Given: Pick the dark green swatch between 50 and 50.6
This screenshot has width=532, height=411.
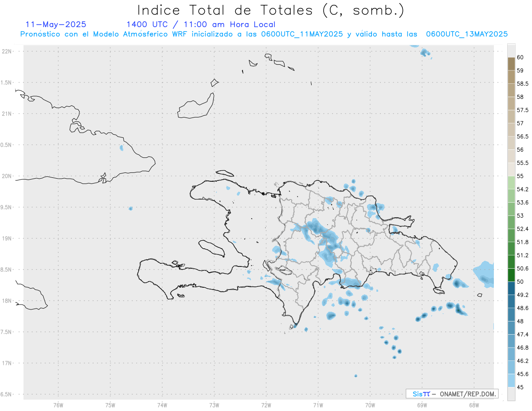Looking at the screenshot, I should (x=511, y=275).
